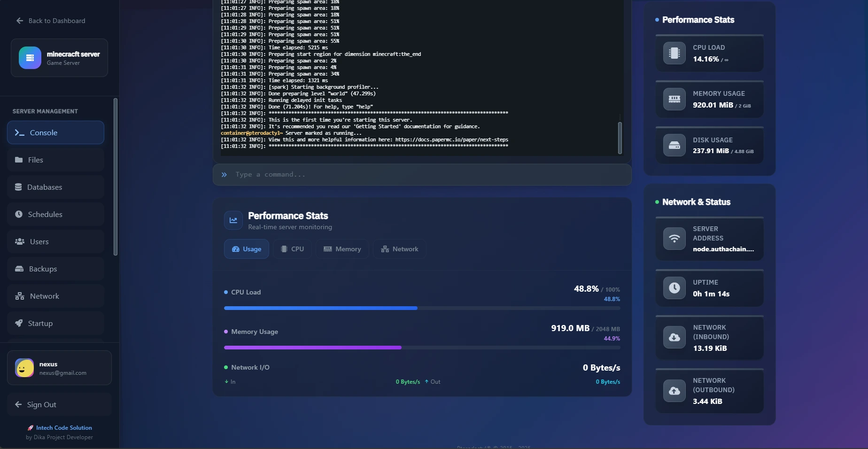Sign Out of the panel
Viewport: 868px width, 449px height.
tap(41, 404)
